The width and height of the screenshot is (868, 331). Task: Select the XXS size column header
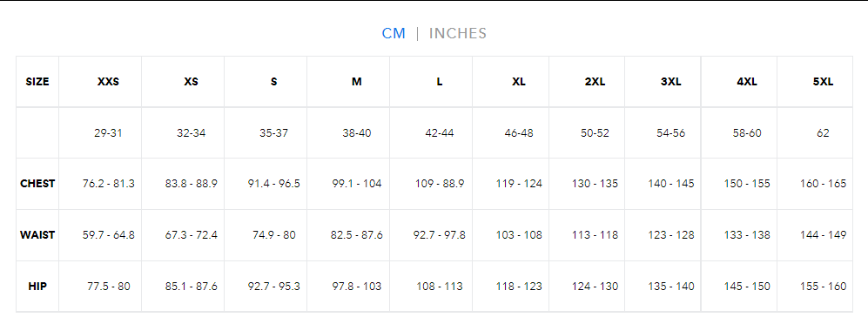point(108,82)
